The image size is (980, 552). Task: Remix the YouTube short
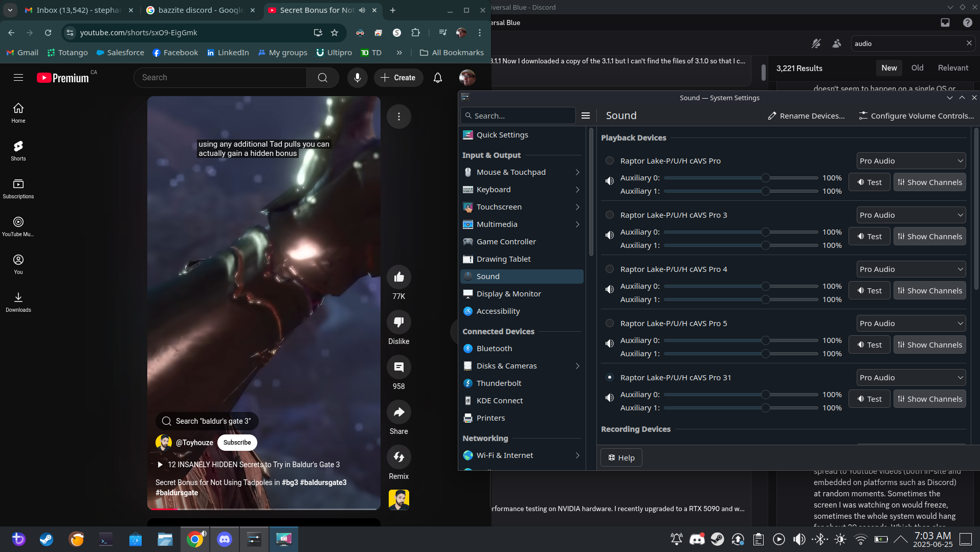pos(399,457)
